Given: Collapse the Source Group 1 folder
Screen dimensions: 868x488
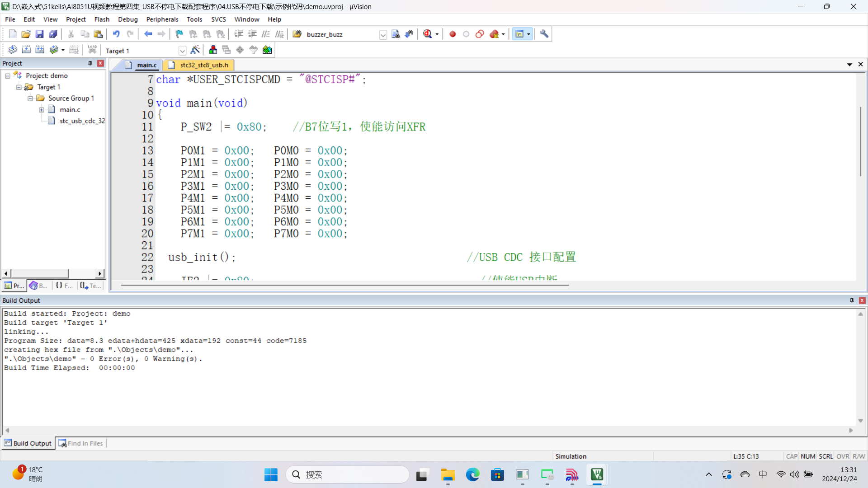Looking at the screenshot, I should coord(30,99).
